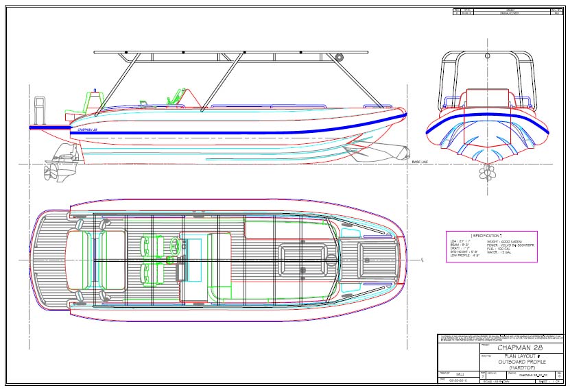The width and height of the screenshot is (570, 392).
Task: Select the center sunpad in plan view
Action: (300, 258)
